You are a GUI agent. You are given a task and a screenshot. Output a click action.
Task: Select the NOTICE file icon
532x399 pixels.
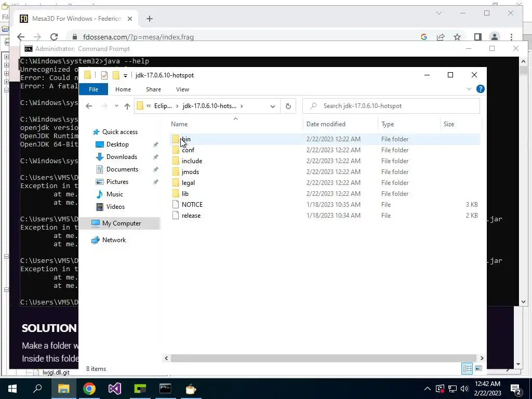(176, 205)
